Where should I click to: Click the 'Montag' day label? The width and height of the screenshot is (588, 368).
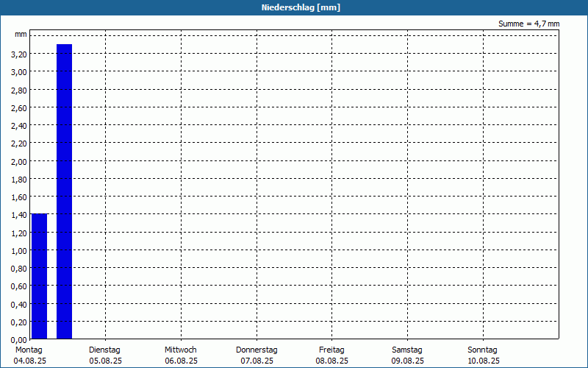coord(29,350)
